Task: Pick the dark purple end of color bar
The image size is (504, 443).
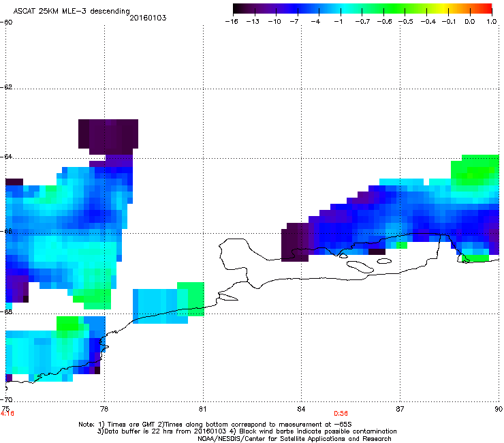Action: click(240, 9)
